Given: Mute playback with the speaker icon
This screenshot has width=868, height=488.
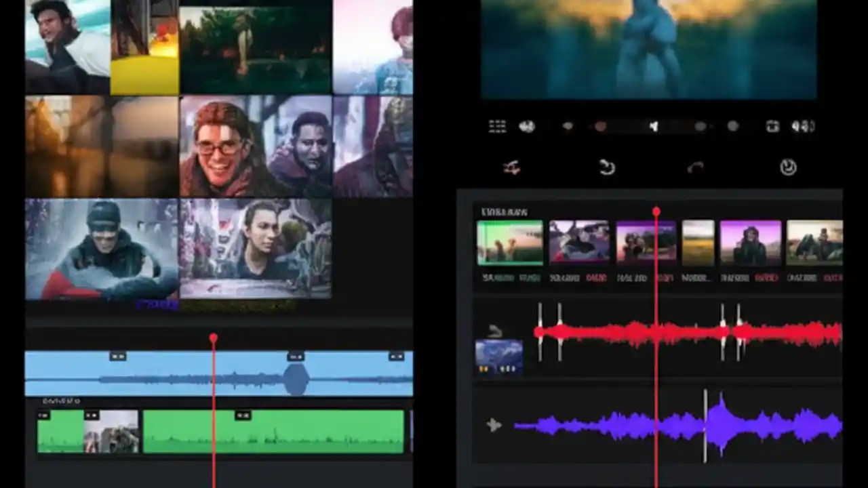Looking at the screenshot, I should coord(654,126).
